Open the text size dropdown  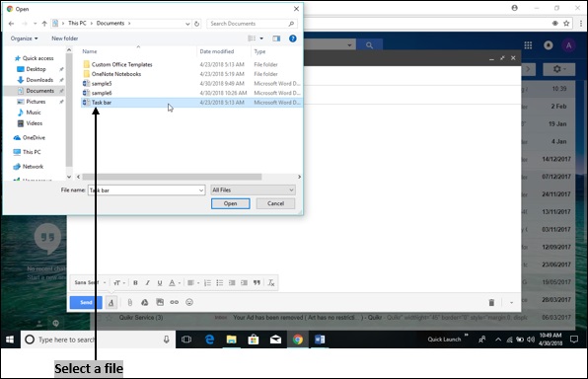[x=119, y=283]
